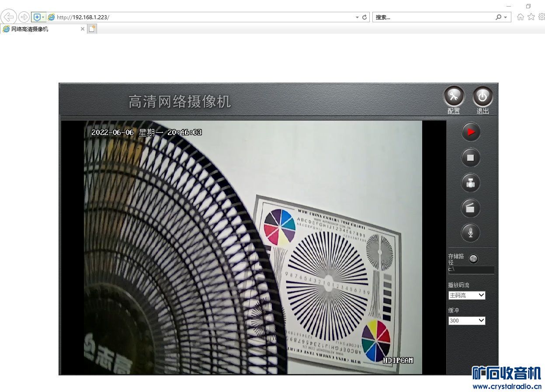Go forward with browser forward arrow
This screenshot has height=392, width=545.
coord(24,17)
